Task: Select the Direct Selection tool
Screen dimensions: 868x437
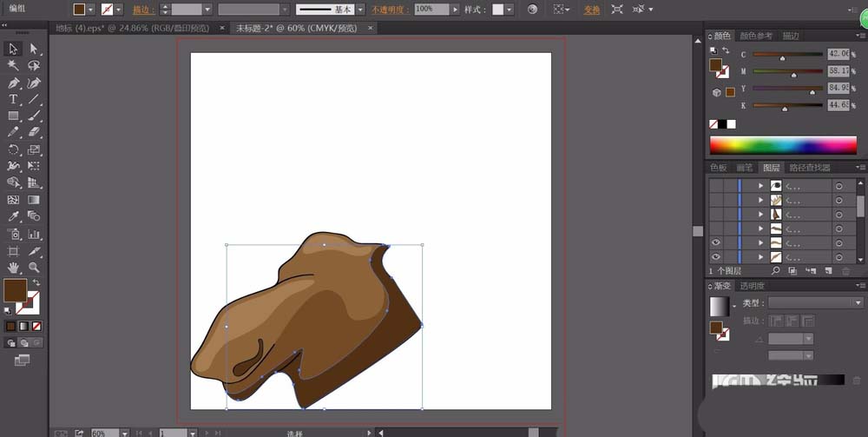Action: (34, 49)
